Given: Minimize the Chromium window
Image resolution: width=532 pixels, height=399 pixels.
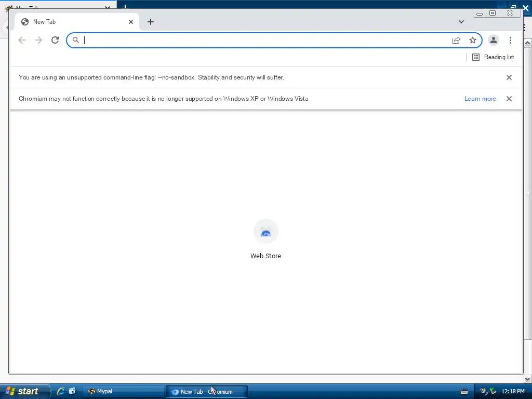Looking at the screenshot, I should tap(480, 13).
